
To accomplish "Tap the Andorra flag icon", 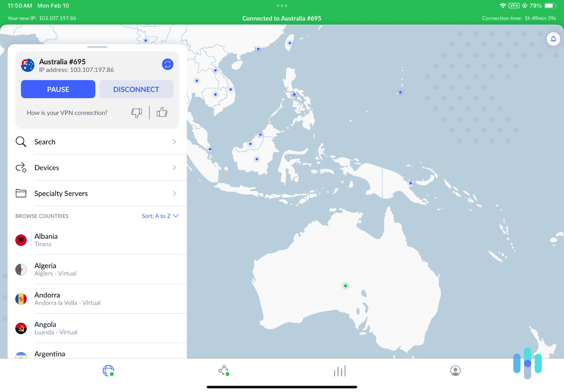I will 21,299.
